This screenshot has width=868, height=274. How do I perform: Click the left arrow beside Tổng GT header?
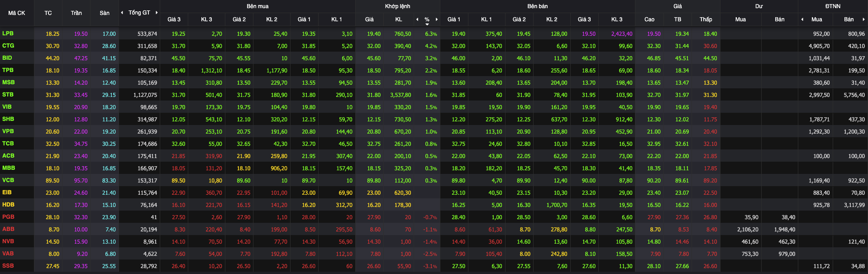122,13
